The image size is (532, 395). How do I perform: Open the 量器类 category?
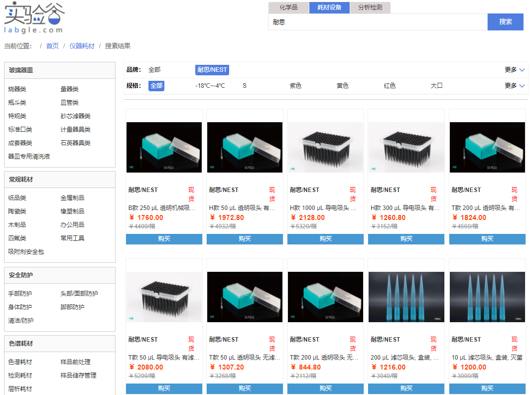69,89
